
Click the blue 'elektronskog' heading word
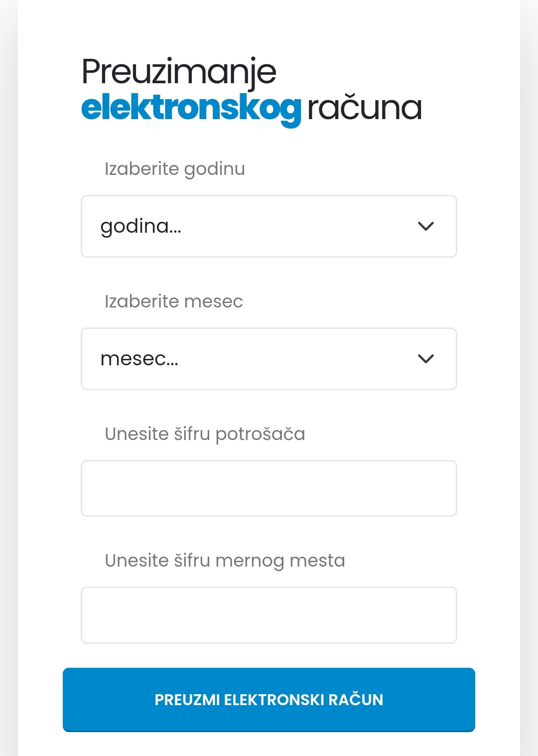[191, 108]
